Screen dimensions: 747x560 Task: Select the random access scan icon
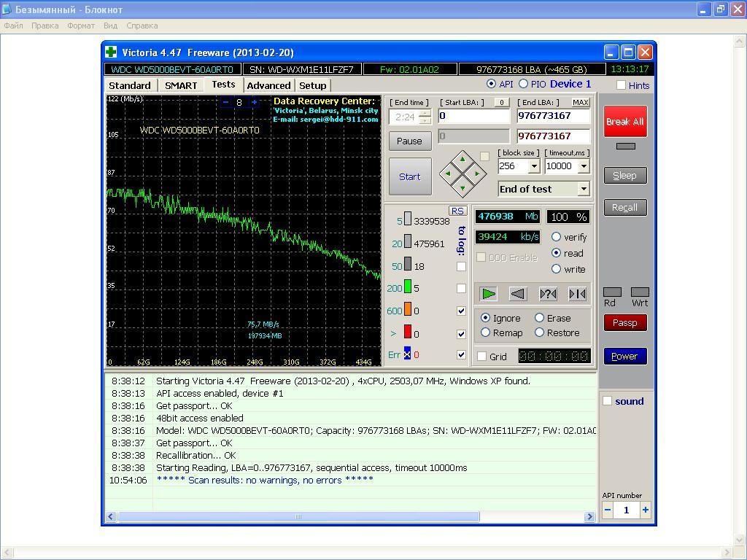(x=547, y=294)
